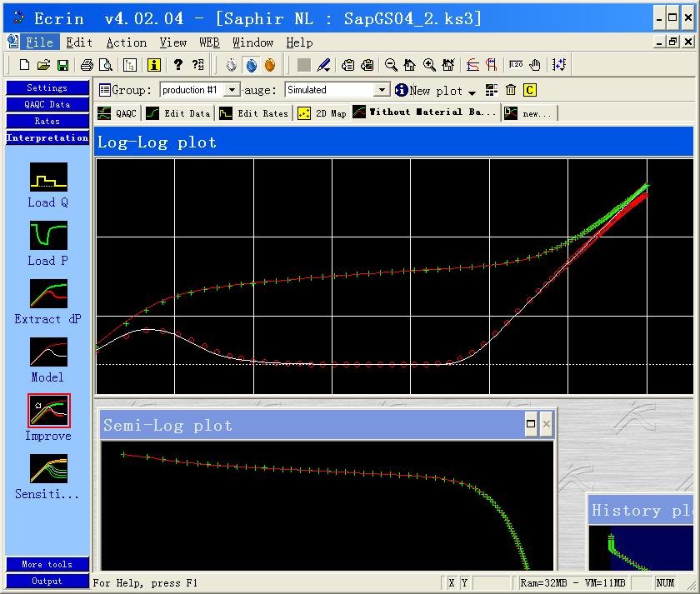
Task: Click the trash delete plot icon
Action: [x=511, y=90]
